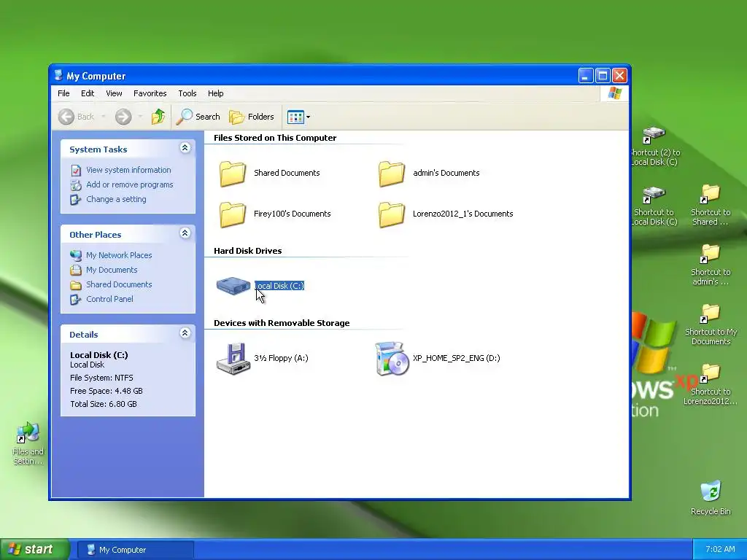Click Files Stored on This Computer header
This screenshot has height=560, width=747.
point(275,138)
